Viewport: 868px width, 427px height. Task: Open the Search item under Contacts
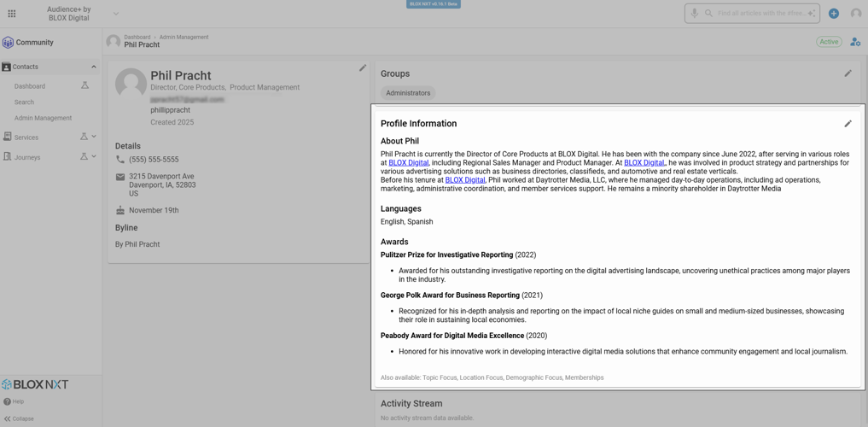click(25, 102)
